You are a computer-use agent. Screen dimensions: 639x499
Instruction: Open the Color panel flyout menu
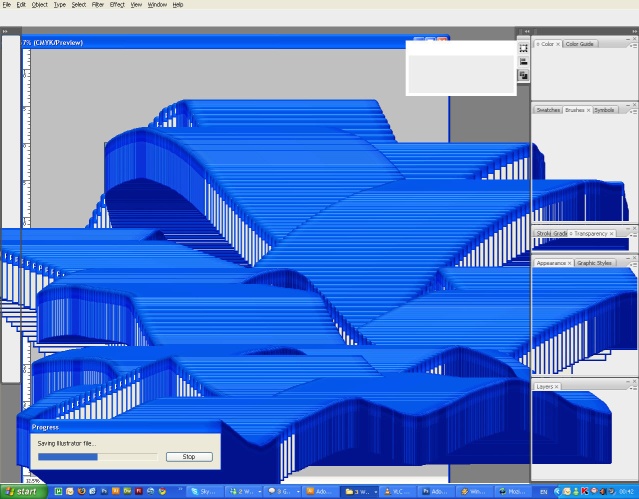(x=632, y=44)
